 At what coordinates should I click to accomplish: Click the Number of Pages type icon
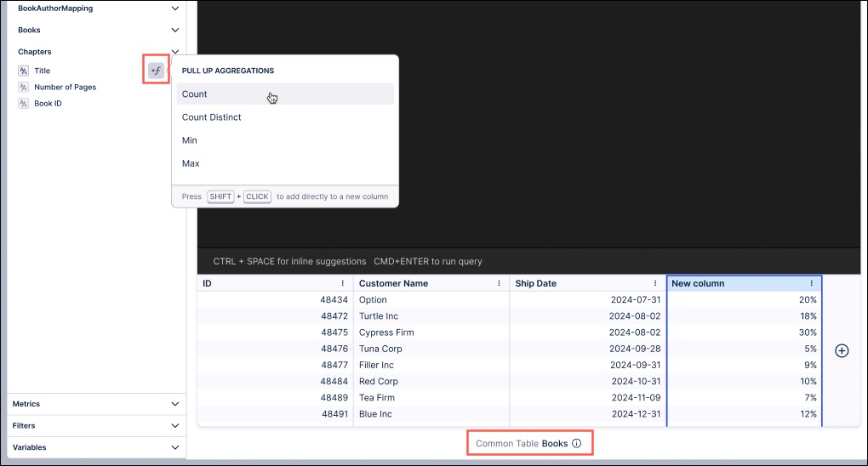pyautogui.click(x=23, y=88)
